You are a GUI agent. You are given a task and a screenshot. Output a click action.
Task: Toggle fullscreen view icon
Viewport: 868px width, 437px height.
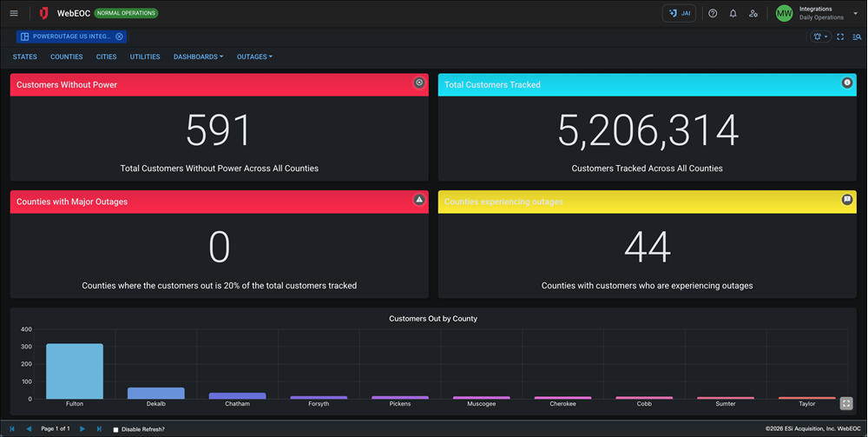(840, 36)
